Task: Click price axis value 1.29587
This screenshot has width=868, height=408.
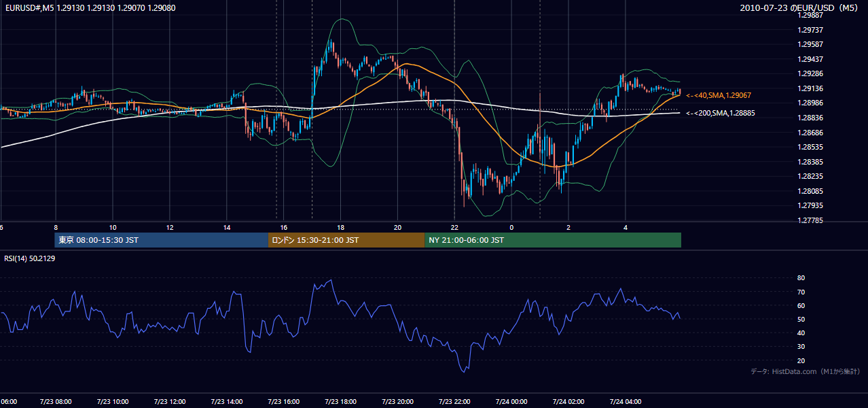Action: 810,44
